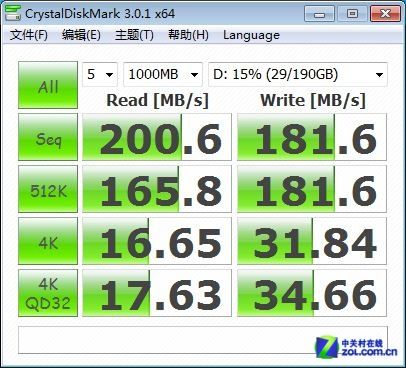Click the empty comment text field
Image resolution: width=406 pixels, height=368 pixels.
(x=203, y=340)
